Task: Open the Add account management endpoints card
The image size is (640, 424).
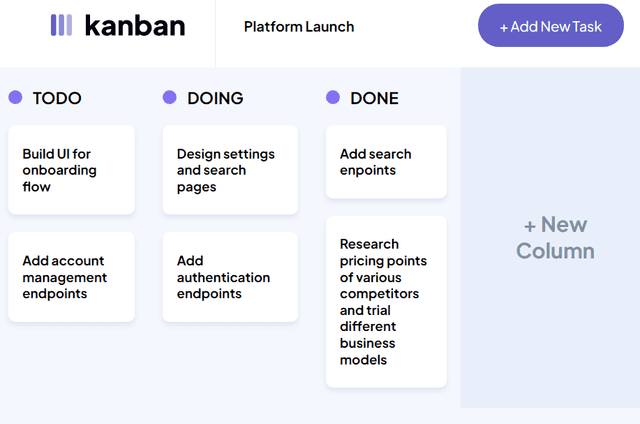Action: (x=71, y=277)
